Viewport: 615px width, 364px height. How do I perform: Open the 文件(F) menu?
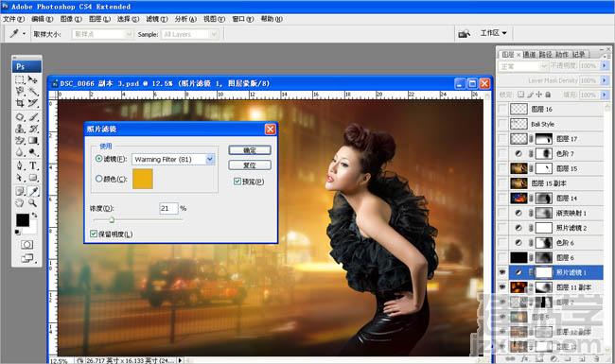click(x=13, y=19)
